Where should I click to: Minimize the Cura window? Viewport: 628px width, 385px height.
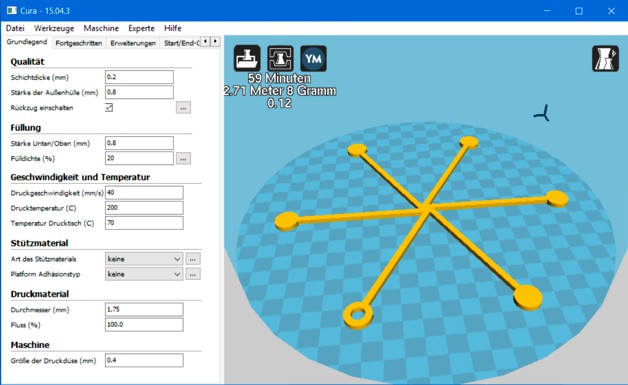pos(547,11)
